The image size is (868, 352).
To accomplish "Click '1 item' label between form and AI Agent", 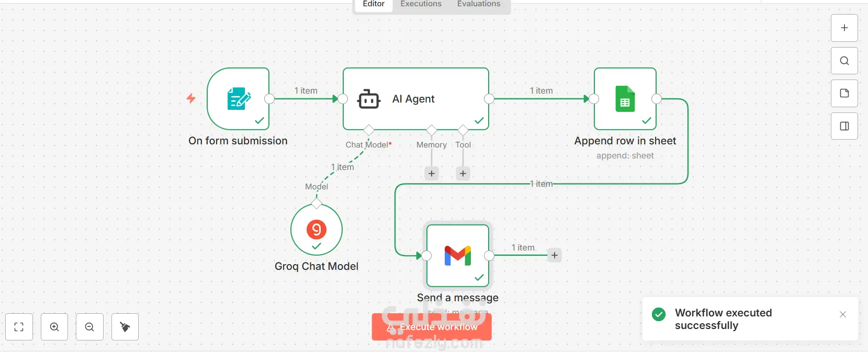I will (306, 90).
